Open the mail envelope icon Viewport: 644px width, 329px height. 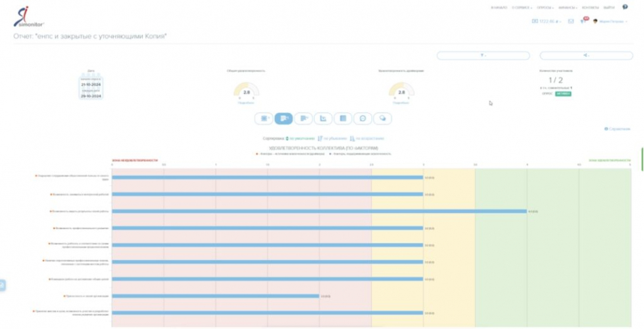(571, 21)
